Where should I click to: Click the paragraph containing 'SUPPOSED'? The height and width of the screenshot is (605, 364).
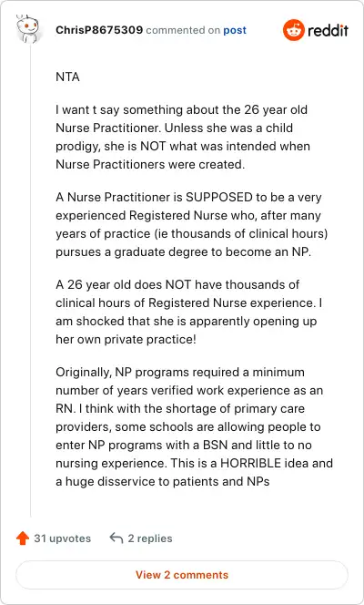click(191, 224)
